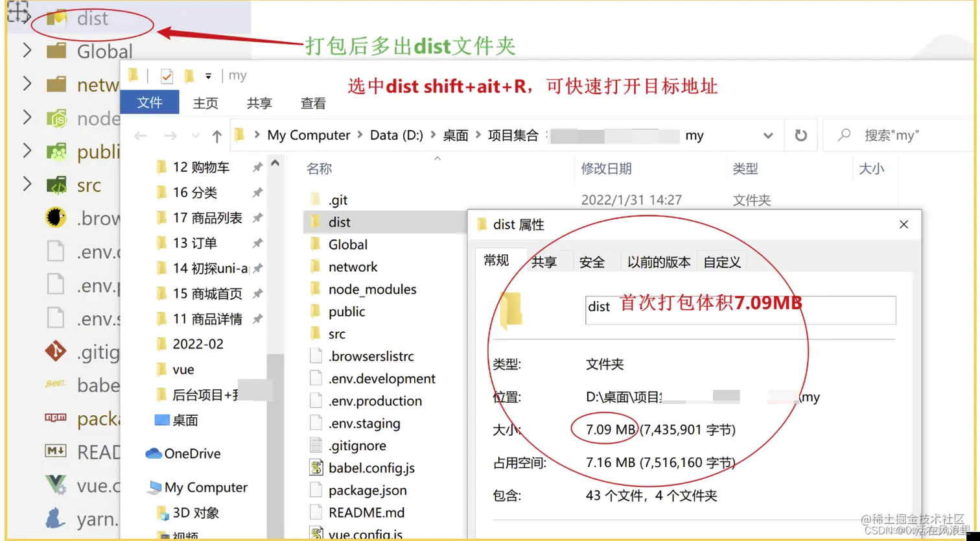Select the .git folder in the file list
Viewport: 980px width, 541px height.
338,200
